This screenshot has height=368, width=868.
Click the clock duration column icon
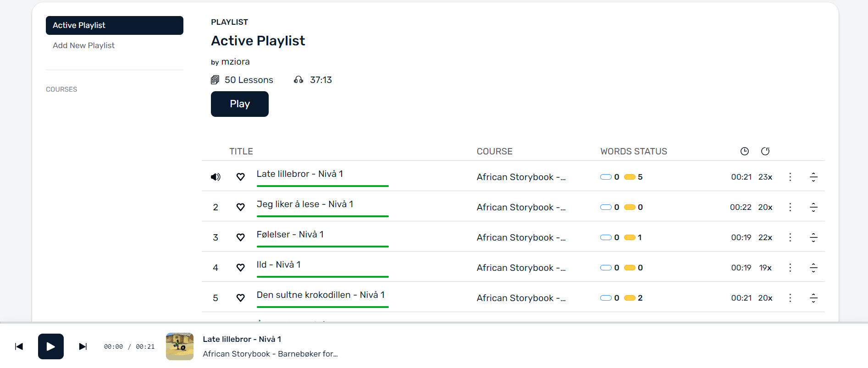pos(745,151)
